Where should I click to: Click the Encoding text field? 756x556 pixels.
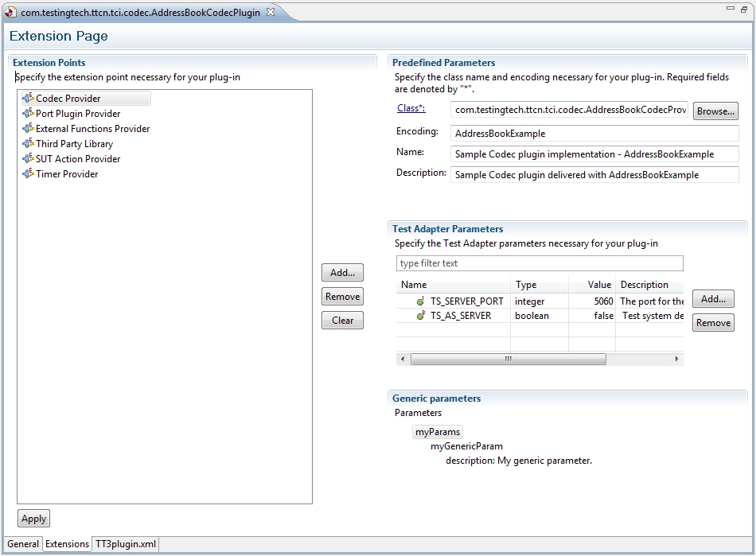click(x=594, y=134)
